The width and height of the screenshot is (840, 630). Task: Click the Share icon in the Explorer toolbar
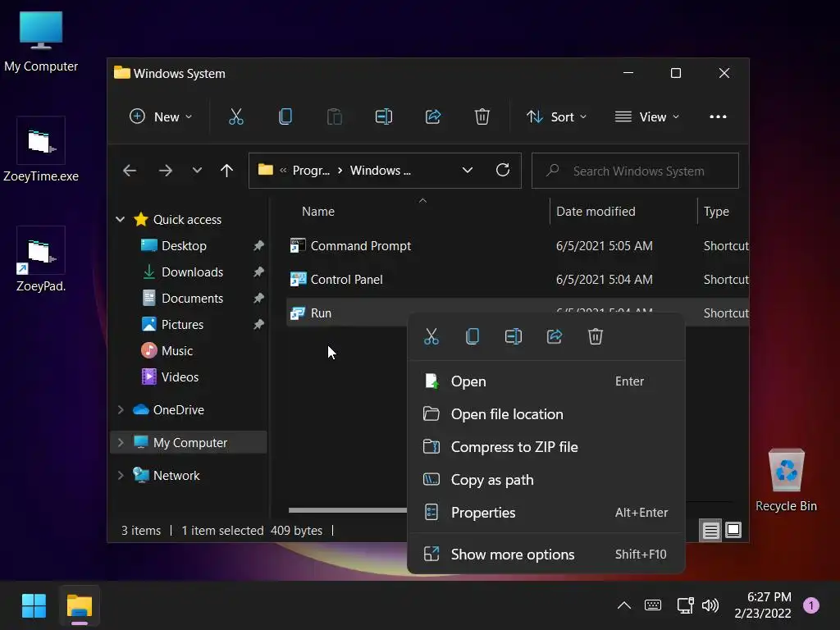(433, 116)
